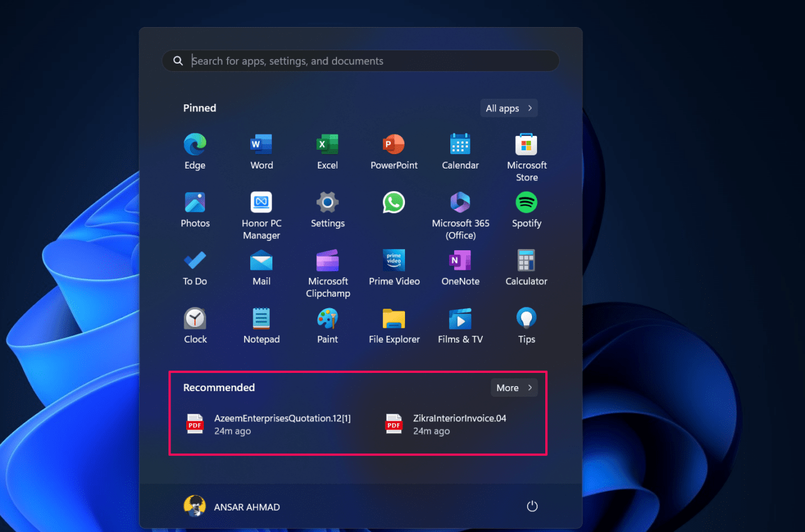Open the Settings gear icon
This screenshot has width=805, height=532.
327,202
